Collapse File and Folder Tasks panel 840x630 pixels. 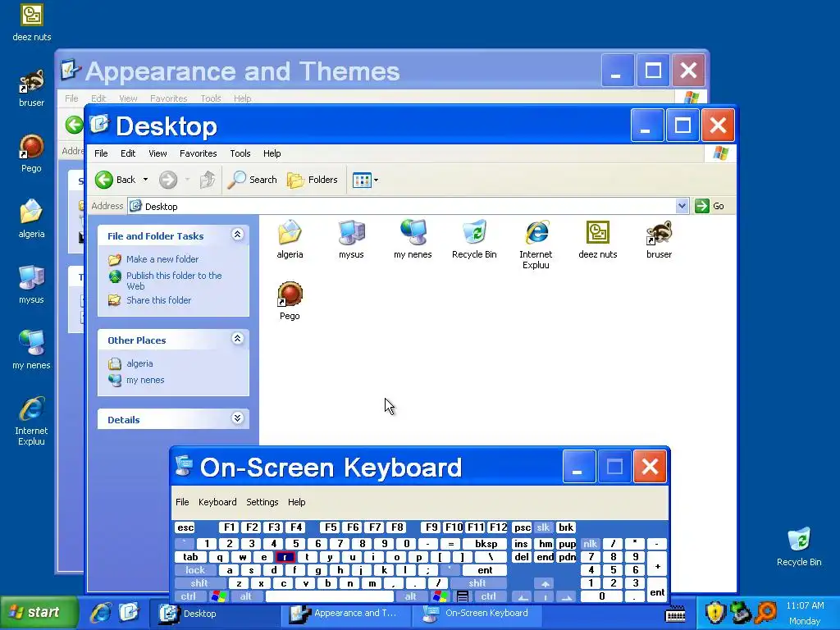(x=237, y=234)
